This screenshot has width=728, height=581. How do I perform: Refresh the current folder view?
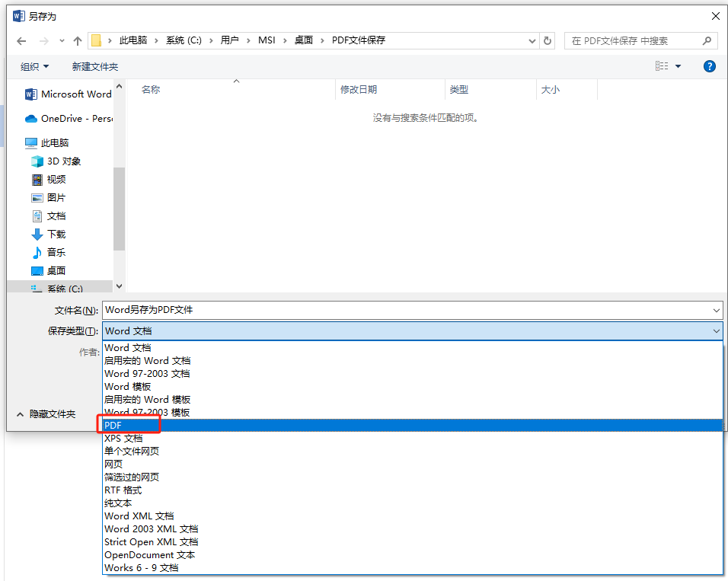[548, 40]
